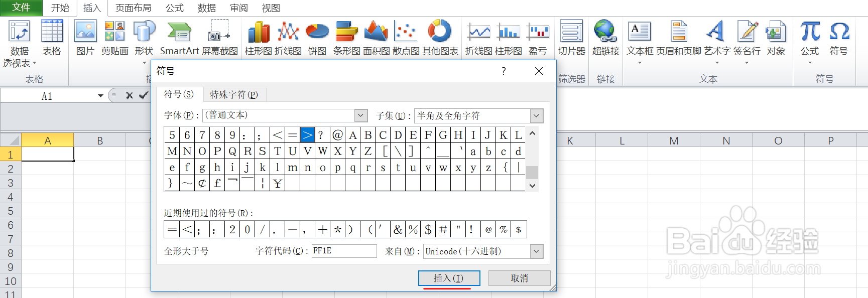Viewport: 868px width, 298px height.
Task: Expand the 子集 subset dropdown
Action: 537,116
